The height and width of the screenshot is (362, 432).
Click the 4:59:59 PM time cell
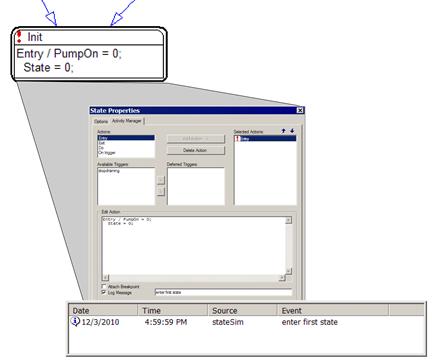pos(166,322)
